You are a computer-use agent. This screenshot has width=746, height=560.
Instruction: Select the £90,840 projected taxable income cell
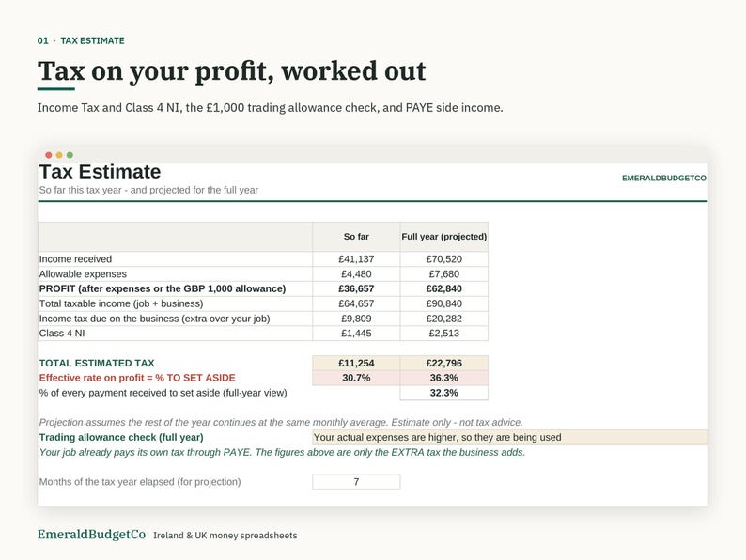click(443, 303)
